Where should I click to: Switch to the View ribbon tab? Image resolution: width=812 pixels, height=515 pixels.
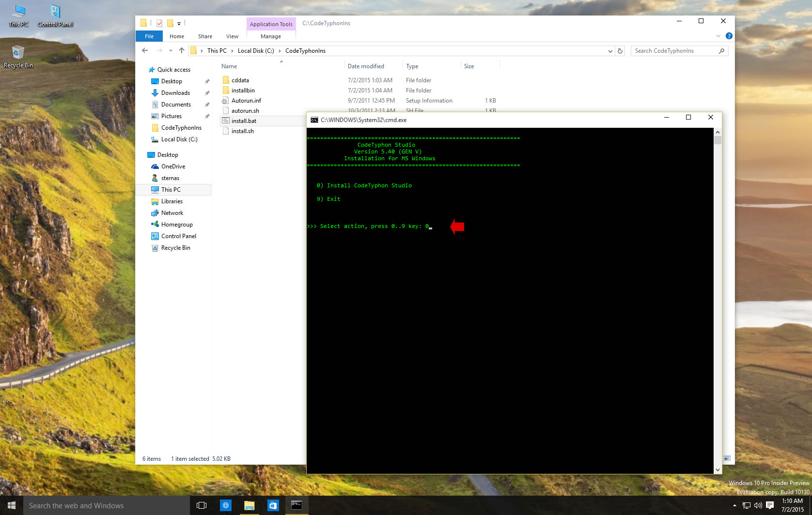pyautogui.click(x=232, y=36)
